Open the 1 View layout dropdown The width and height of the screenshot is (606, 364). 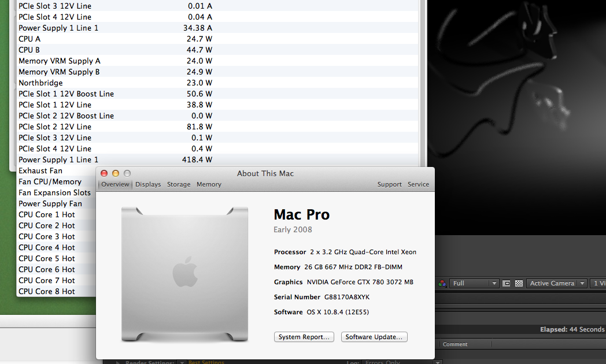click(598, 283)
